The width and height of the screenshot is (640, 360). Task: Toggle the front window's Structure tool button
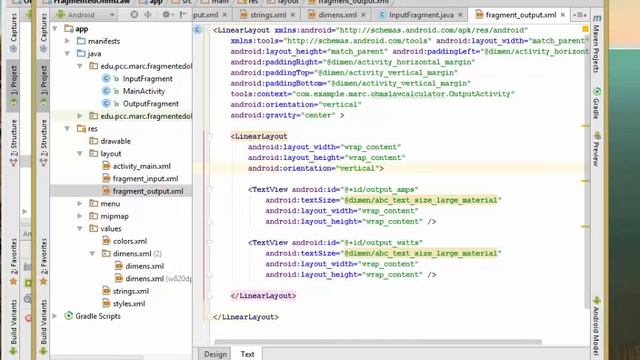click(43, 143)
